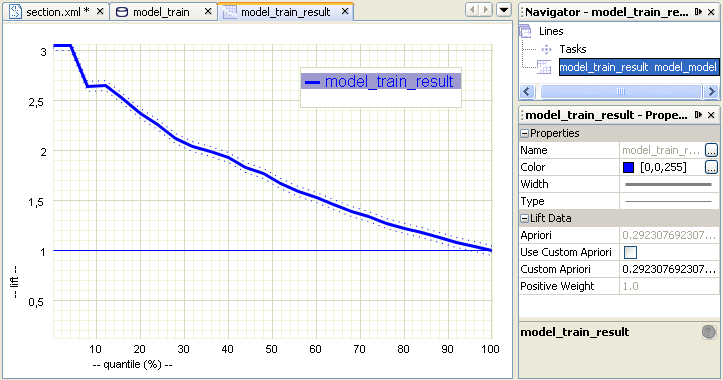The image size is (723, 380).
Task: Close the Navigator panel
Action: click(711, 12)
